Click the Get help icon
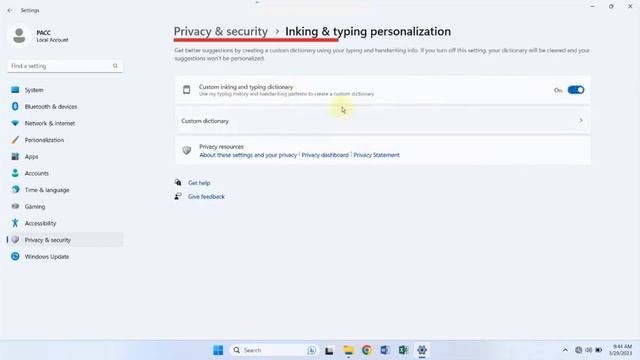This screenshot has width=640, height=360. tap(178, 182)
